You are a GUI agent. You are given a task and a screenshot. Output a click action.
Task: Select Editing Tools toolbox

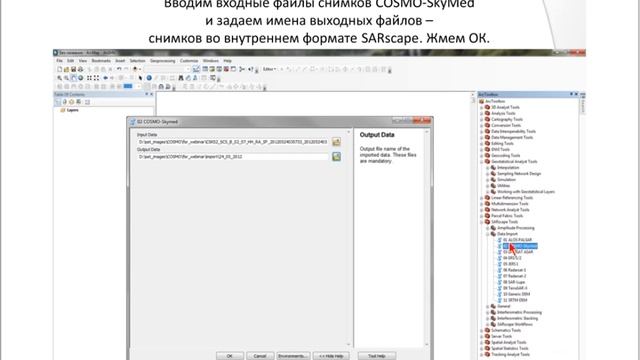pyautogui.click(x=502, y=144)
